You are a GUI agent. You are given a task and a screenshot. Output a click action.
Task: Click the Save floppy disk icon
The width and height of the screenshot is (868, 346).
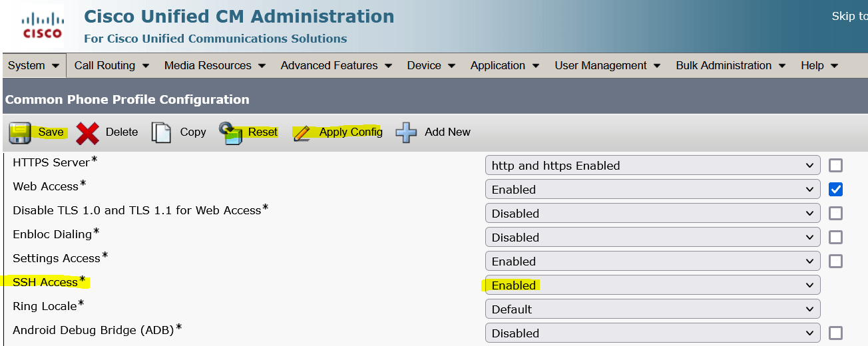click(x=20, y=132)
